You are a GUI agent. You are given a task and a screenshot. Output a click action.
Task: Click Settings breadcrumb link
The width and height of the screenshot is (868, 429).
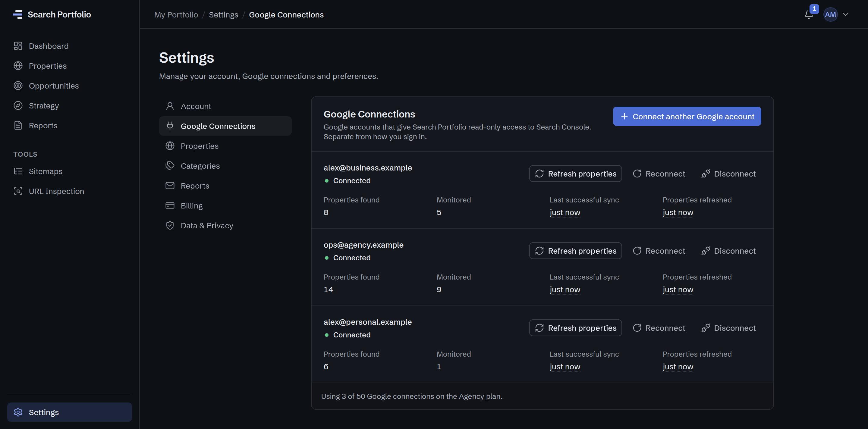tap(223, 14)
